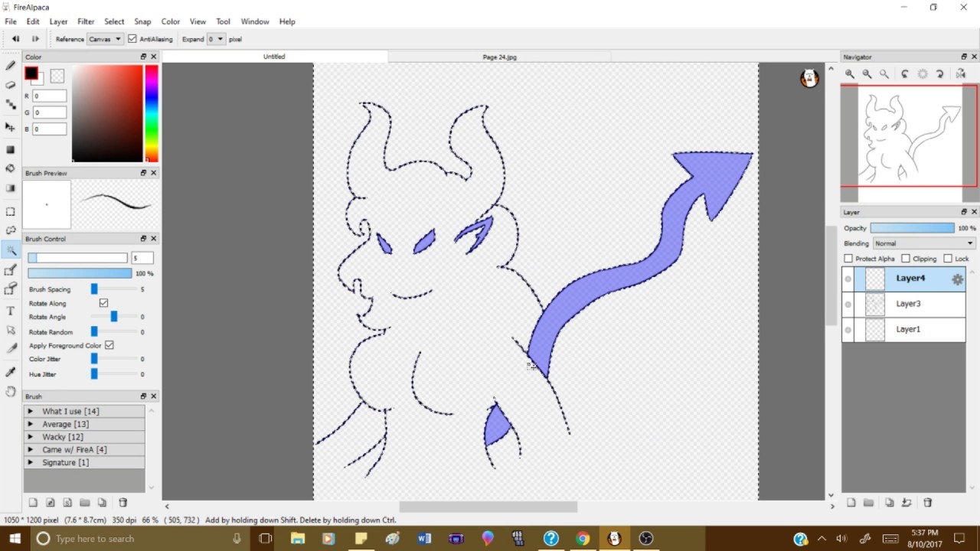Open the Expand pixel value dropdown
The width and height of the screenshot is (980, 551).
click(x=216, y=39)
